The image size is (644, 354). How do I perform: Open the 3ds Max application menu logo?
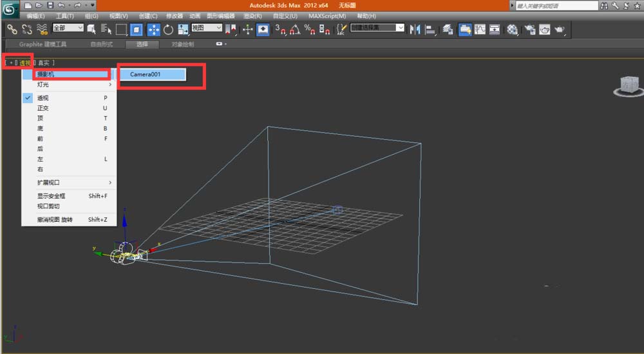click(10, 9)
